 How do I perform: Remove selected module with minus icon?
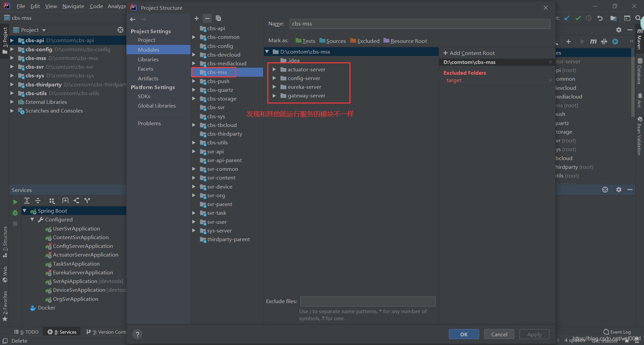[207, 18]
